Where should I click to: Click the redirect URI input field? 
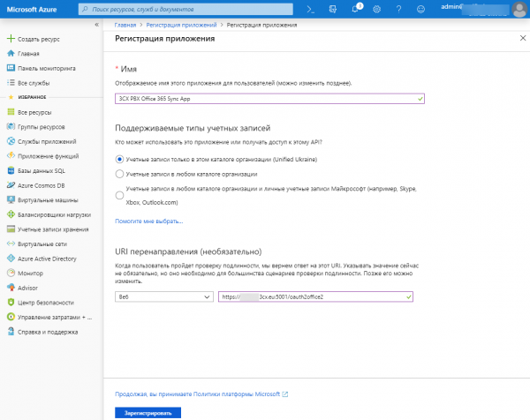point(316,297)
